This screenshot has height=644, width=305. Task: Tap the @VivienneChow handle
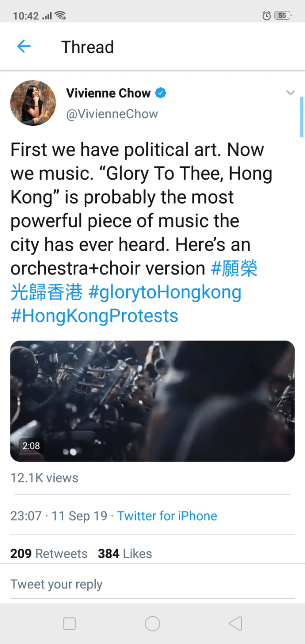[x=112, y=114]
